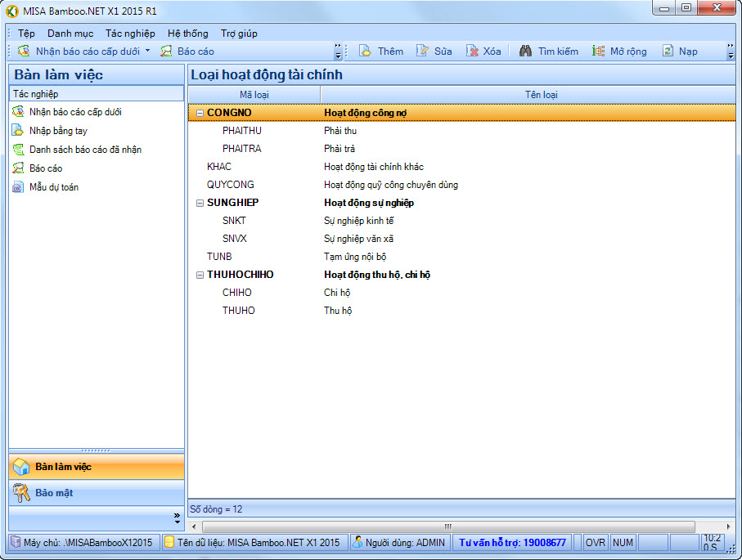Click the NUM status bar indicator
This screenshot has width=742, height=560.
623,543
